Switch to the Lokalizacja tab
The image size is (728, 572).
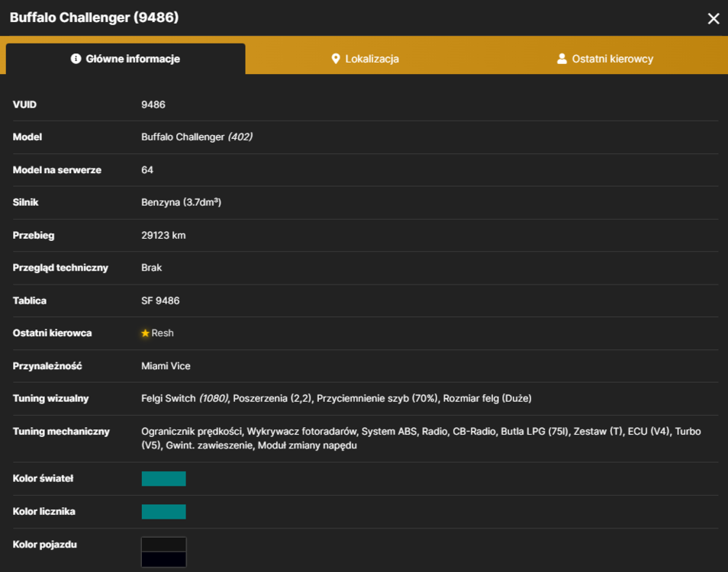pyautogui.click(x=365, y=59)
